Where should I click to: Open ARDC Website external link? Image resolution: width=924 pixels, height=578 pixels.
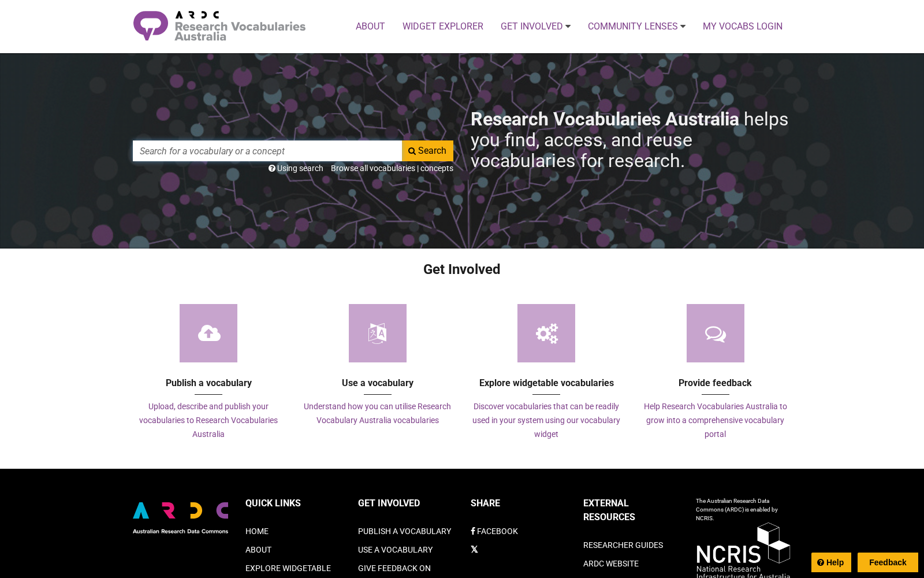[611, 564]
